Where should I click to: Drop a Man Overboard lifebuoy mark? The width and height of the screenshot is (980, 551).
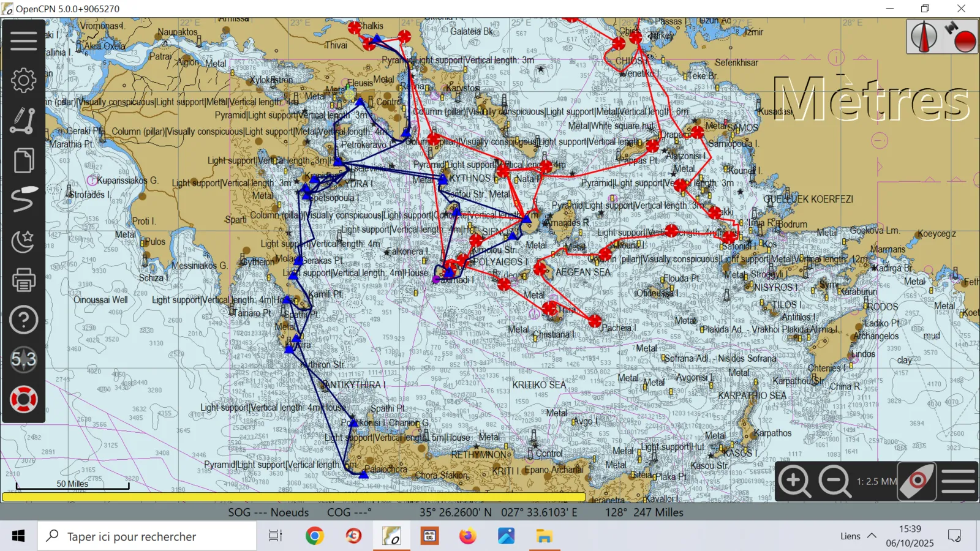(x=23, y=400)
